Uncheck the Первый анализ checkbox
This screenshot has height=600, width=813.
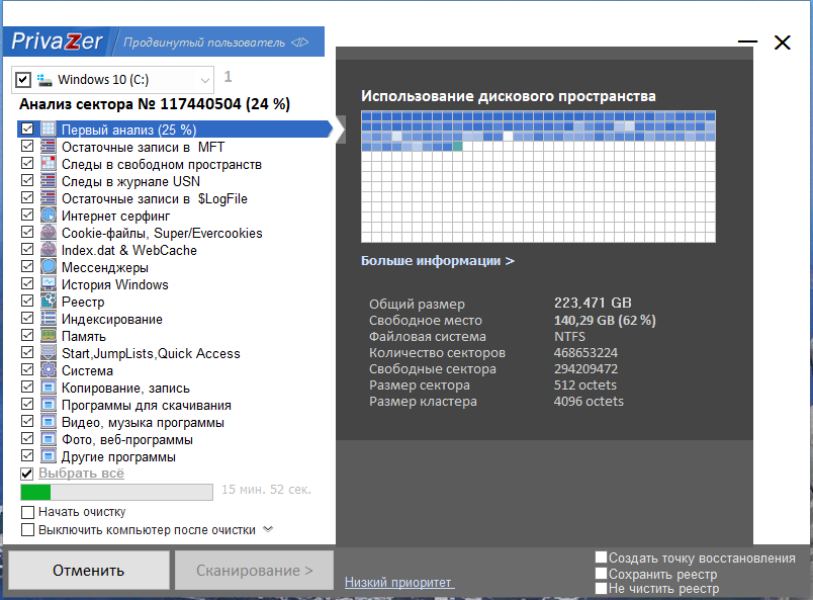(x=27, y=129)
